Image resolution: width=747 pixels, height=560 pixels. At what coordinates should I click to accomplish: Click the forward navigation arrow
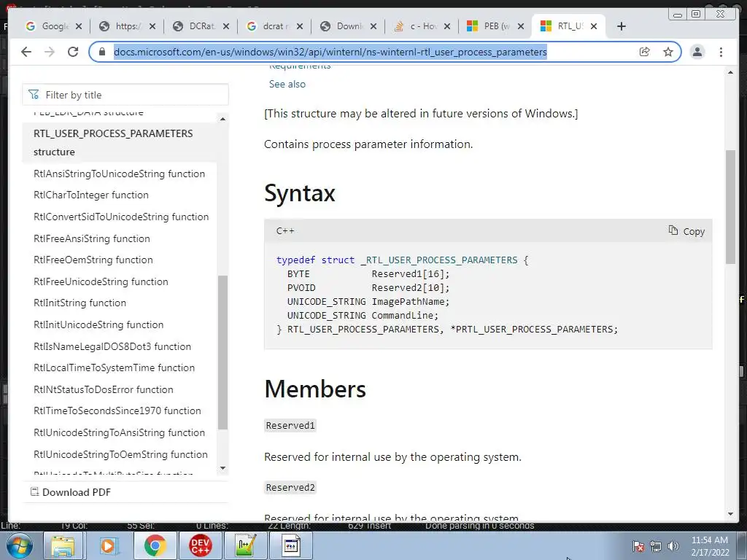pyautogui.click(x=50, y=52)
